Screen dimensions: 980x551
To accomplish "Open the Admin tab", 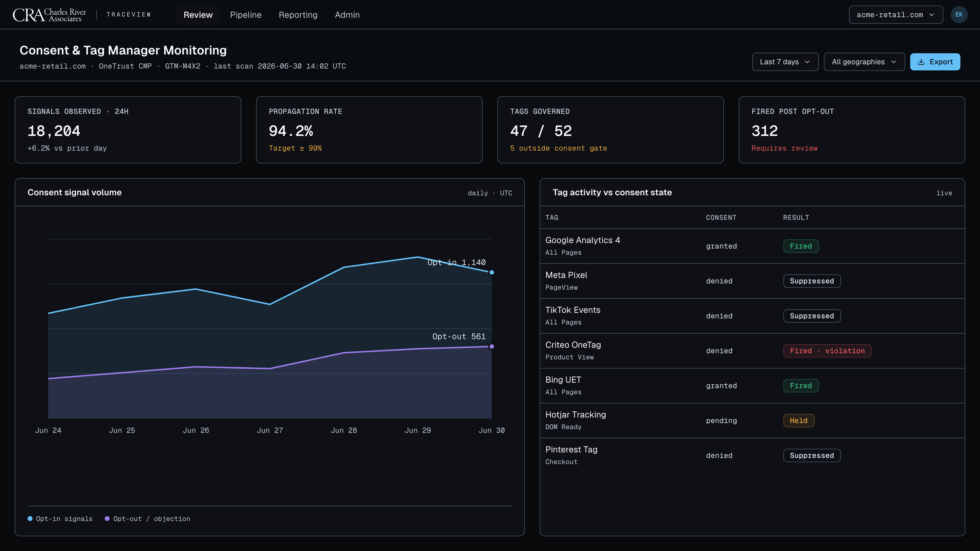I will (347, 15).
